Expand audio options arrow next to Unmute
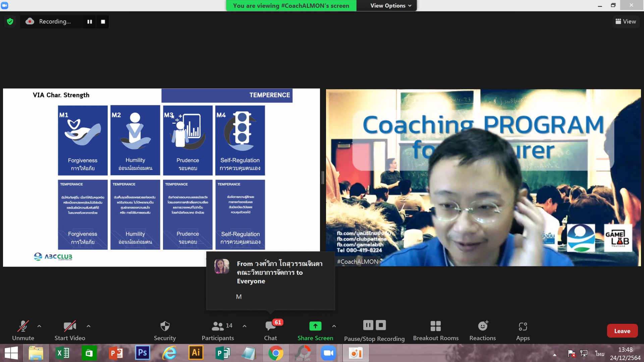Screen dimensions: 644x362 (x=39, y=326)
